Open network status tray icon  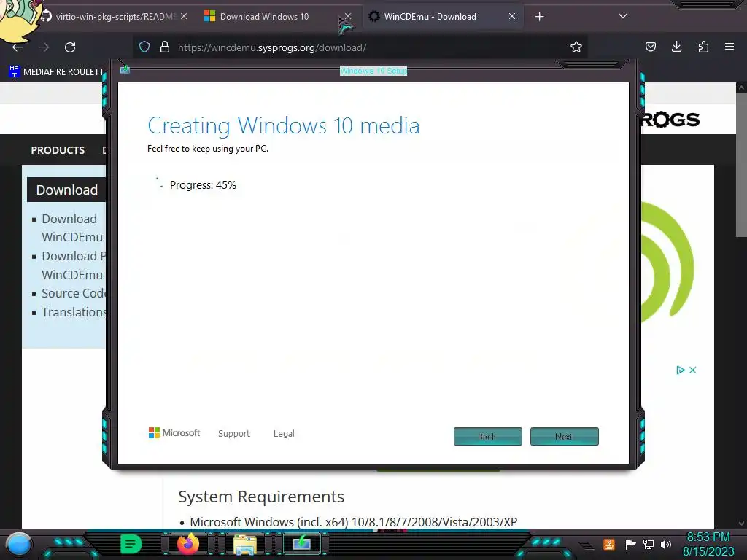[x=649, y=544]
